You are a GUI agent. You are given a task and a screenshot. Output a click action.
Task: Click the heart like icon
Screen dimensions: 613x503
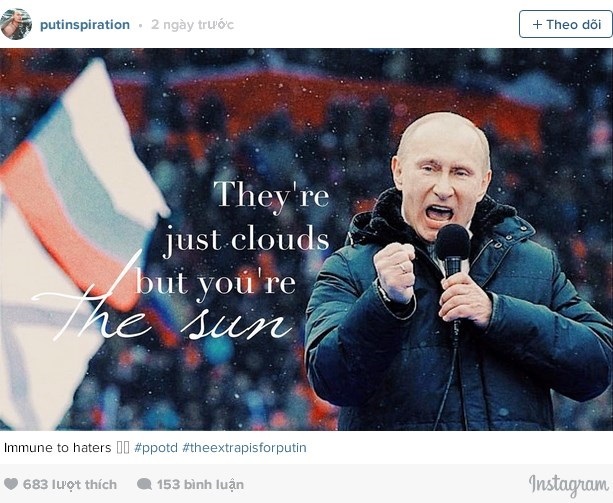coord(11,484)
